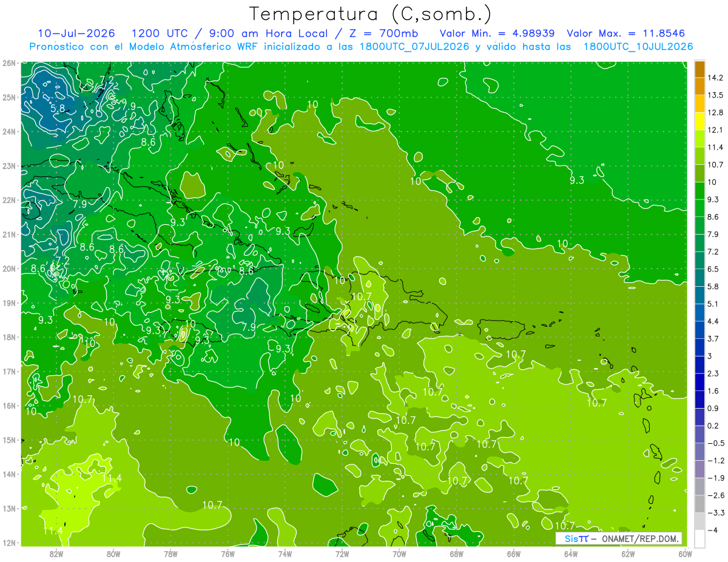Click the title 'Temperatura (C,somb.)'
This screenshot has height=562, width=728.
pyautogui.click(x=371, y=14)
